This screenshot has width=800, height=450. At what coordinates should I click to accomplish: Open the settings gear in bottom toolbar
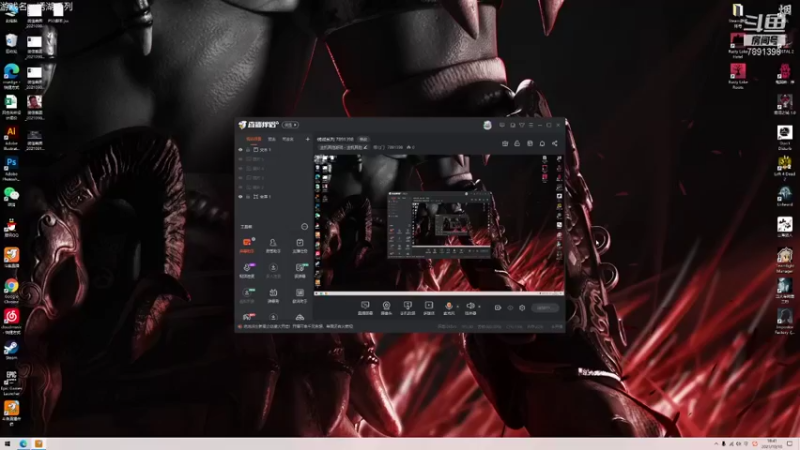[x=522, y=308]
